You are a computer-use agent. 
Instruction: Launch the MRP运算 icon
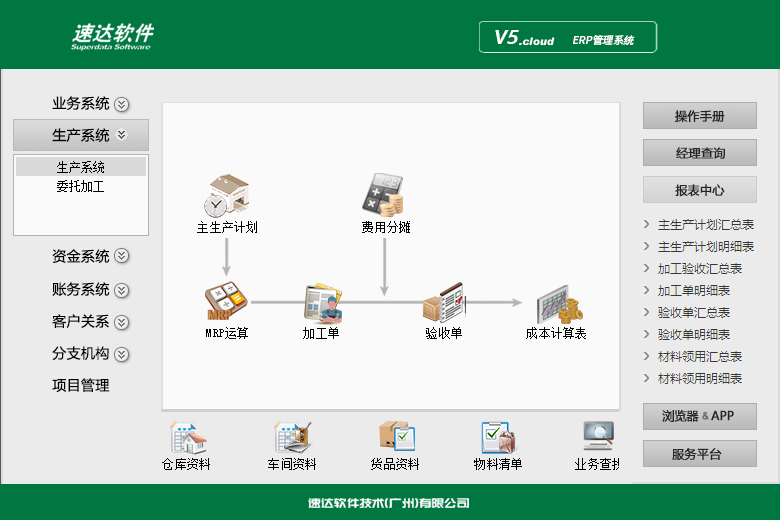pyautogui.click(x=226, y=301)
